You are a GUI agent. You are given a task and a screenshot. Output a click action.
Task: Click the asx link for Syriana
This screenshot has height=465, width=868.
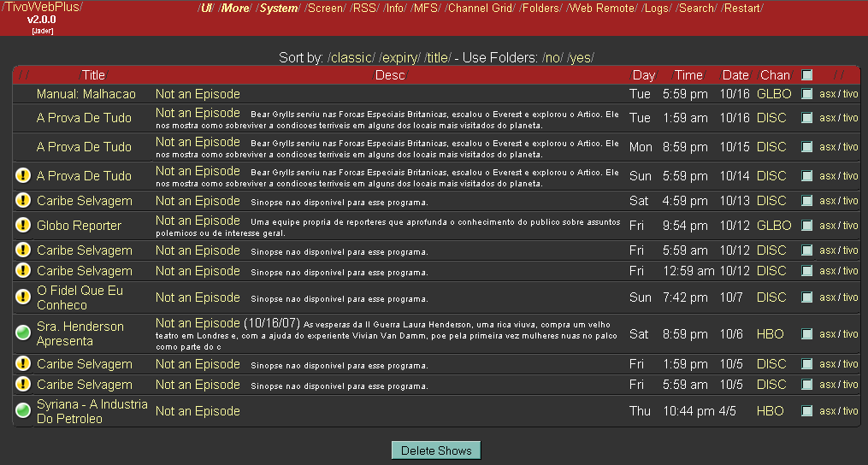click(827, 411)
